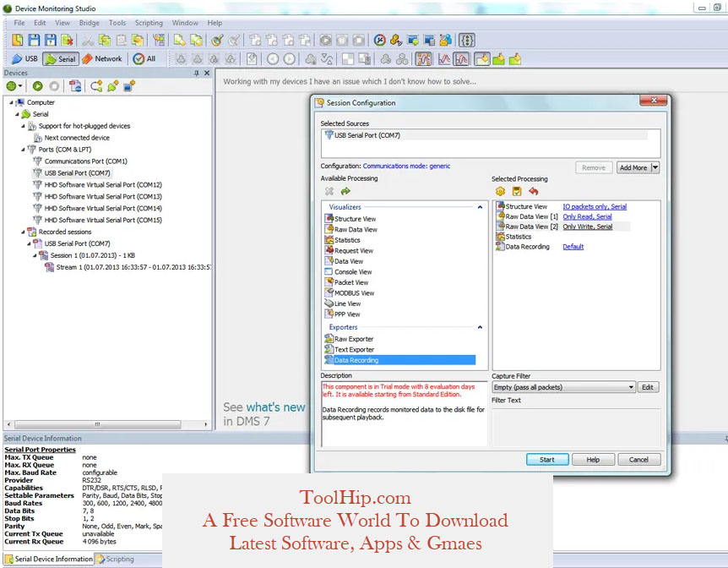Image resolution: width=728 pixels, height=568 pixels.
Task: Click the scissors Cut icon in the main toolbar
Action: coord(87,41)
